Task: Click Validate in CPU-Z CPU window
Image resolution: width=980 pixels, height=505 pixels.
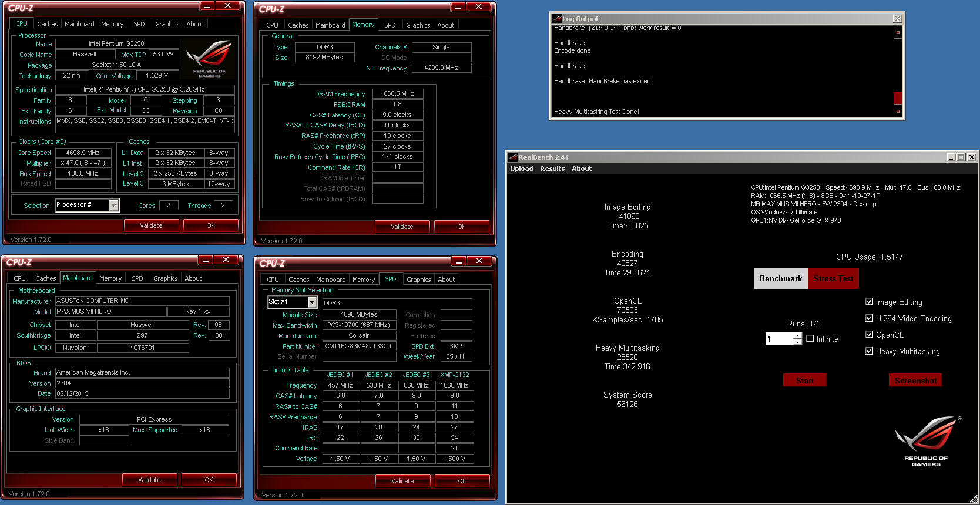Action: pos(151,225)
